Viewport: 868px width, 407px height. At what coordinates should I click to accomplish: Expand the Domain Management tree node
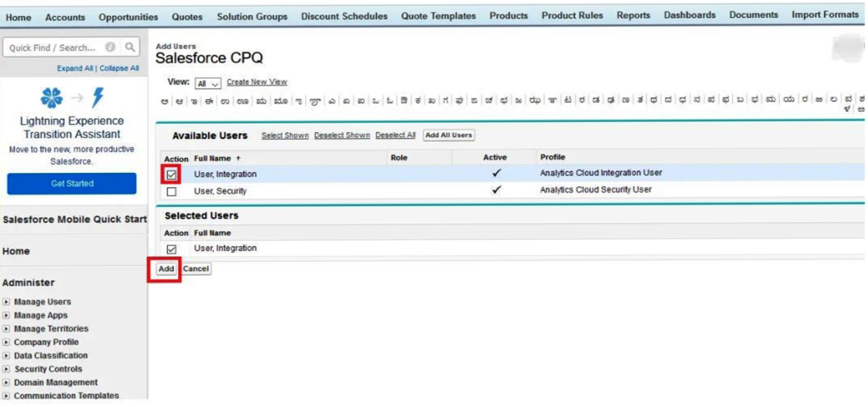7,382
